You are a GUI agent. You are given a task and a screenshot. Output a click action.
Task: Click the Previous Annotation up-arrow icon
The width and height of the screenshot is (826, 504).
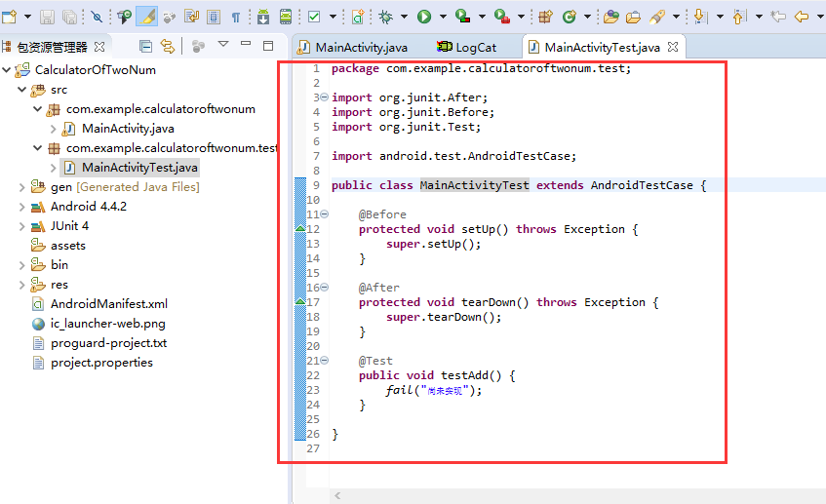pyautogui.click(x=739, y=17)
